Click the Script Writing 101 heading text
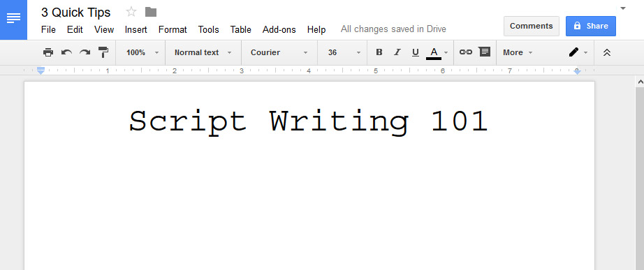 coord(309,122)
